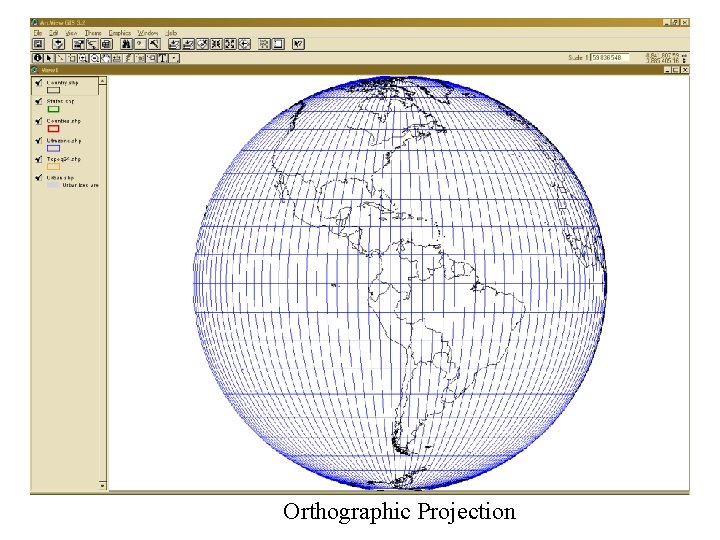Uncheck the Urban.shp theme checkbox

click(39, 178)
